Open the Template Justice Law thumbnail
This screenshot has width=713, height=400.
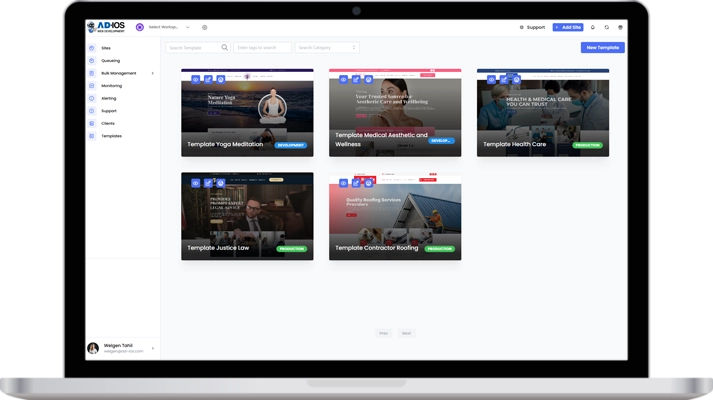click(x=247, y=216)
